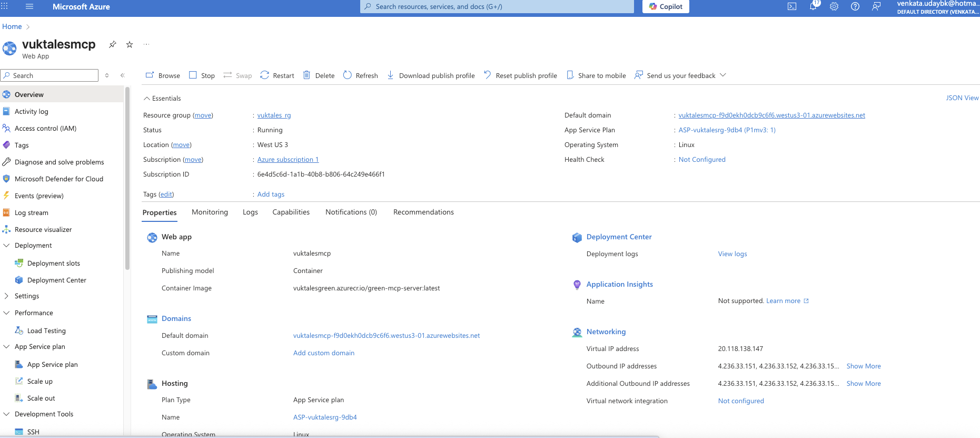
Task: Open dropdown next to Send us your feedback
Action: pos(723,75)
